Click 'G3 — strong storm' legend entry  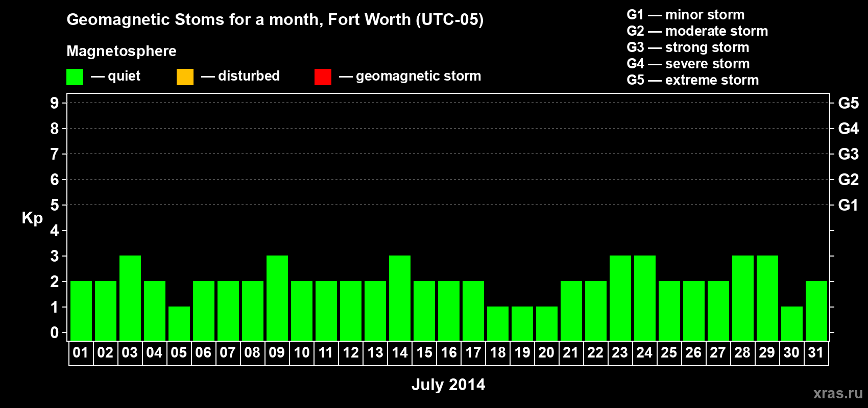tap(688, 47)
